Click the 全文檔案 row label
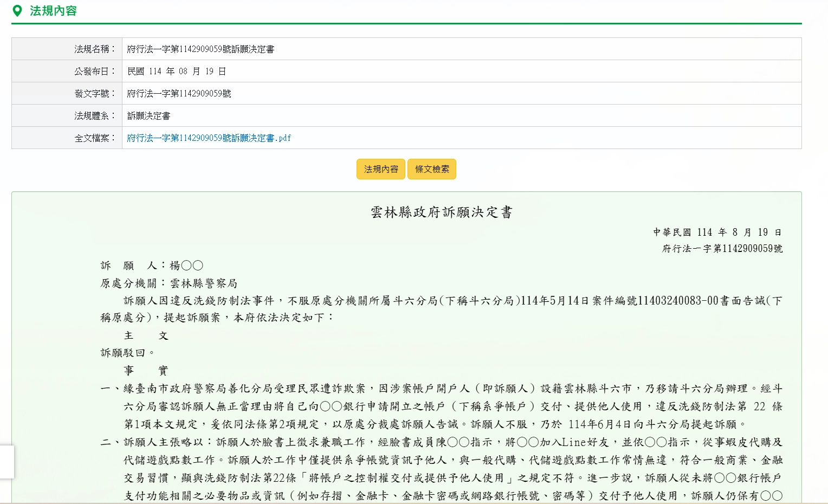 (x=93, y=138)
